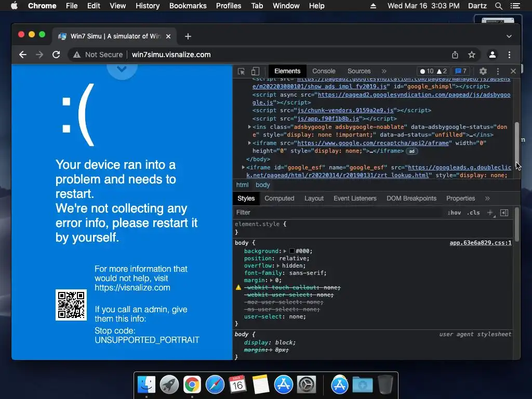Open the issues badge showing 7

coord(461,71)
